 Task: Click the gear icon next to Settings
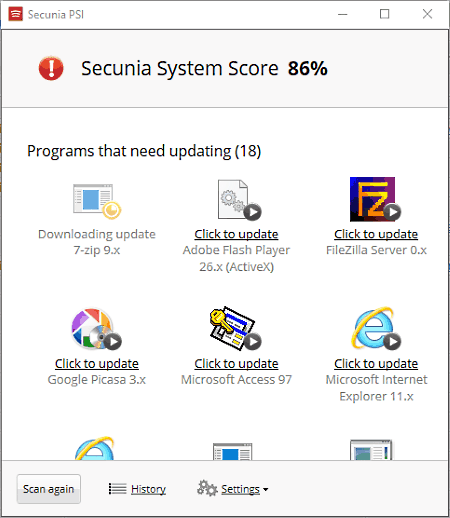(207, 488)
